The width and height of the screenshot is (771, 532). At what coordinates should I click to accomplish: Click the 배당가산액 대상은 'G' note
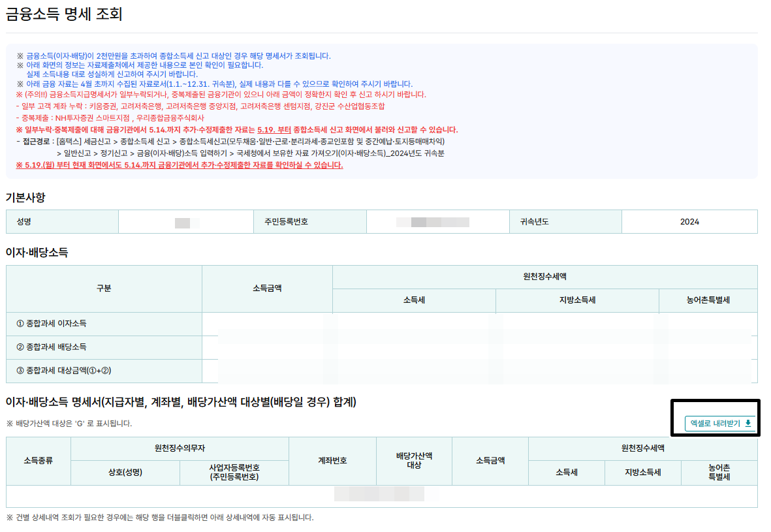tap(69, 424)
